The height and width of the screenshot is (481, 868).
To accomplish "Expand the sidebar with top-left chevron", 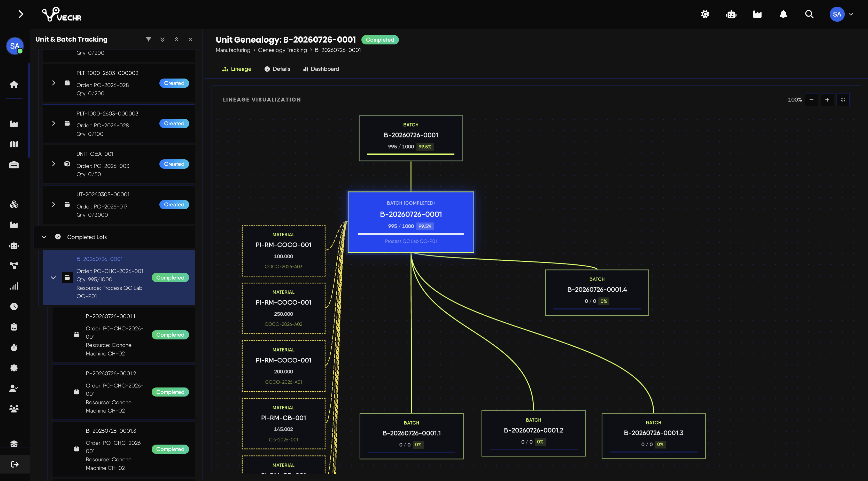I will (x=21, y=14).
